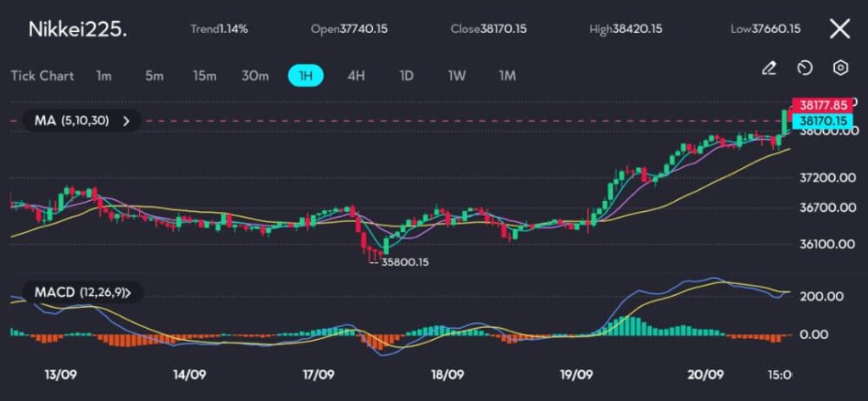
Task: Expand the MA (5,10,30) indicator options
Action: pyautogui.click(x=126, y=120)
